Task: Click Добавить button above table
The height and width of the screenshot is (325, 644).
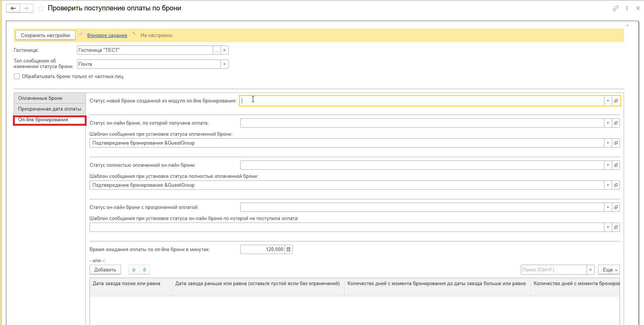Action: (105, 270)
